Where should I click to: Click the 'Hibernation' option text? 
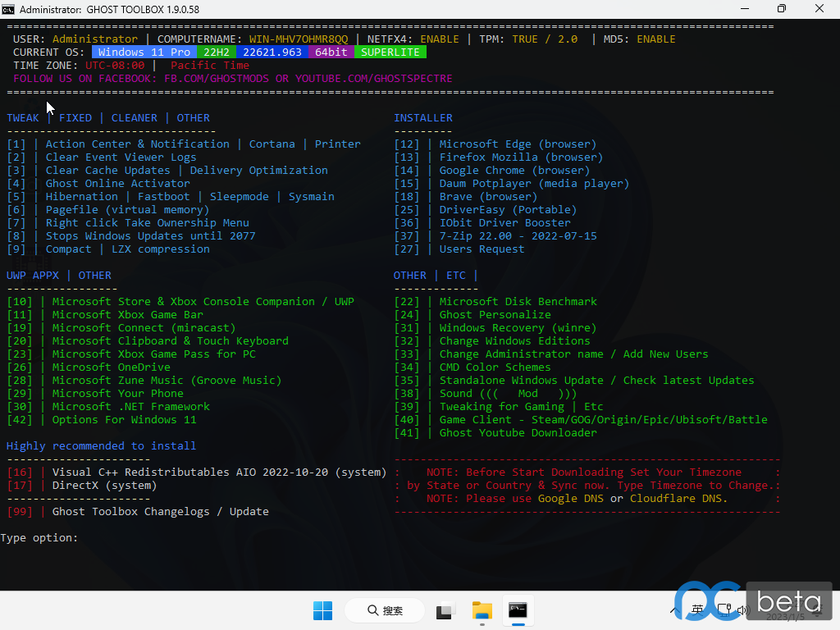pos(82,197)
